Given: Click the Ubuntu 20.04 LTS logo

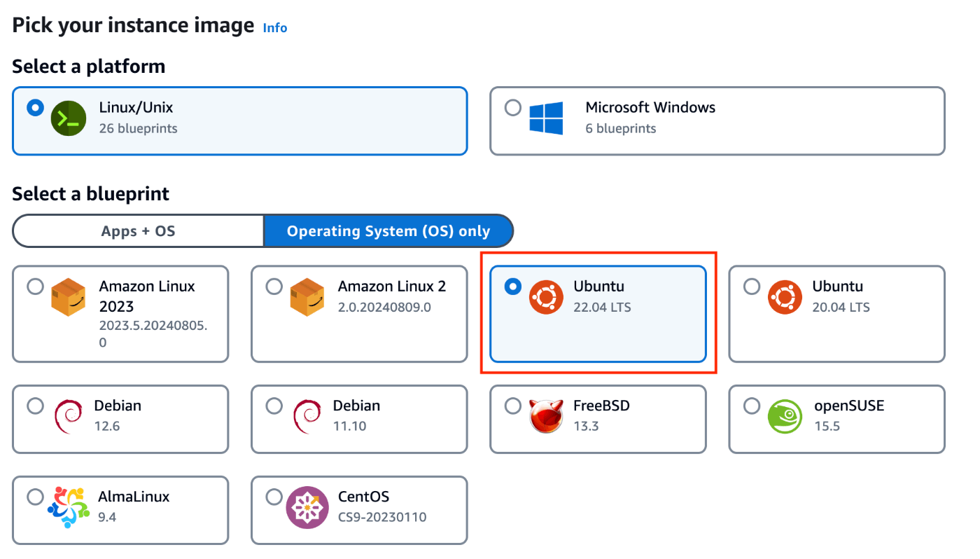Looking at the screenshot, I should click(x=785, y=297).
